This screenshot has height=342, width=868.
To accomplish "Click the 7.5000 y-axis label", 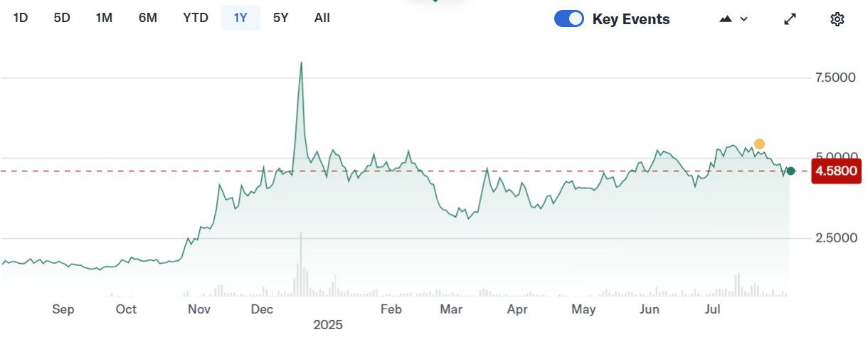I will [835, 77].
